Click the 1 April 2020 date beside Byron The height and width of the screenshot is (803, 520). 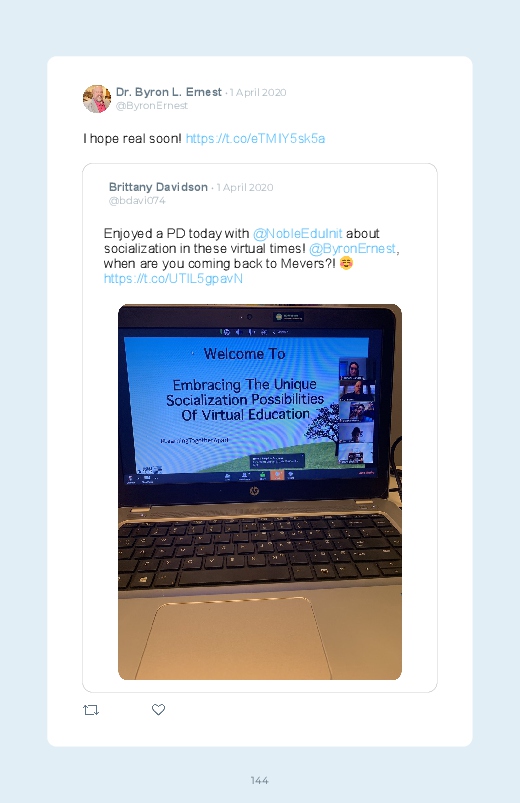click(x=258, y=93)
